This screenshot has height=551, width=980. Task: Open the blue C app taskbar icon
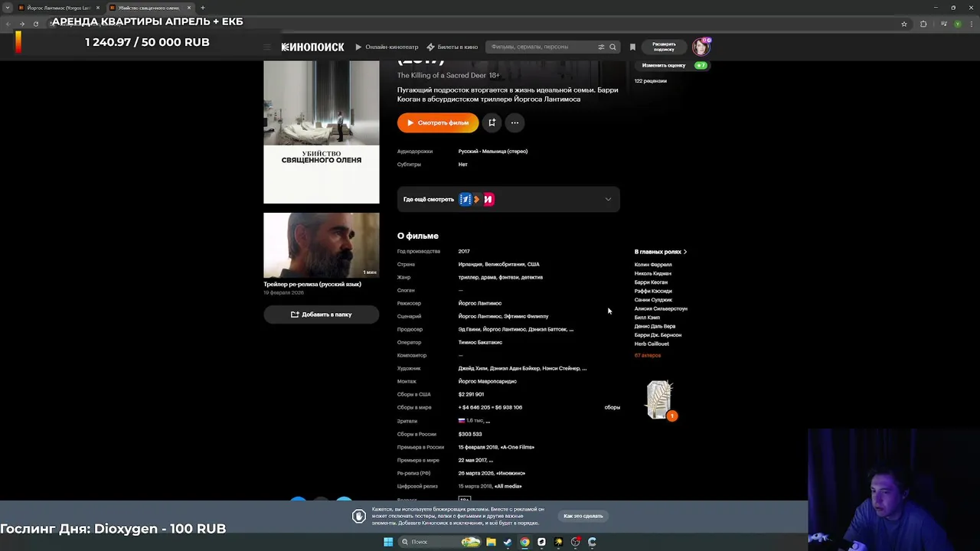coord(592,542)
